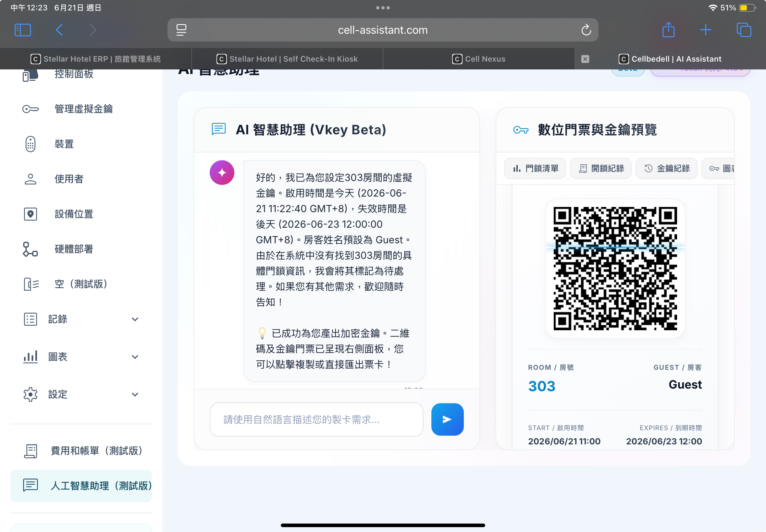Expand the 設定 chevron
766x532 pixels.
pyautogui.click(x=135, y=395)
